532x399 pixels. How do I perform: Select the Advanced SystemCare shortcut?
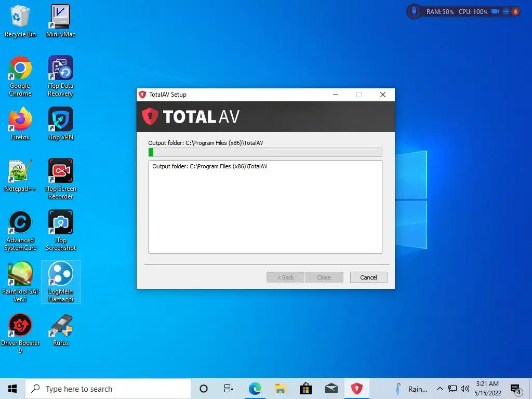pos(20,231)
